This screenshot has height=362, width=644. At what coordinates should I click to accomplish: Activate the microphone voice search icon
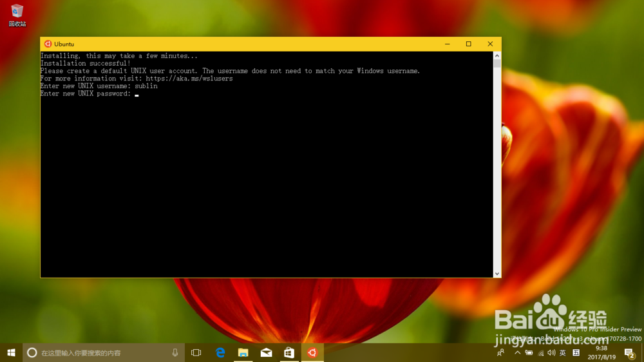tap(175, 352)
